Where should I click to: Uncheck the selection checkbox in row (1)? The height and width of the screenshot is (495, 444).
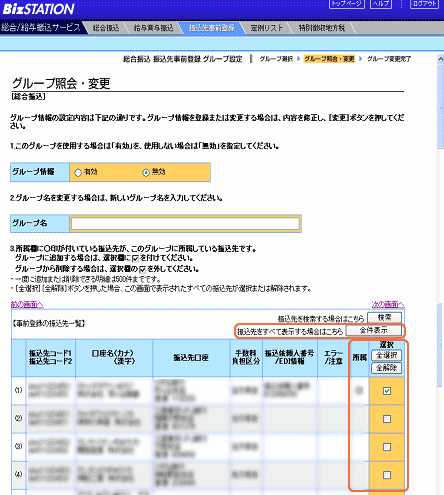[387, 391]
